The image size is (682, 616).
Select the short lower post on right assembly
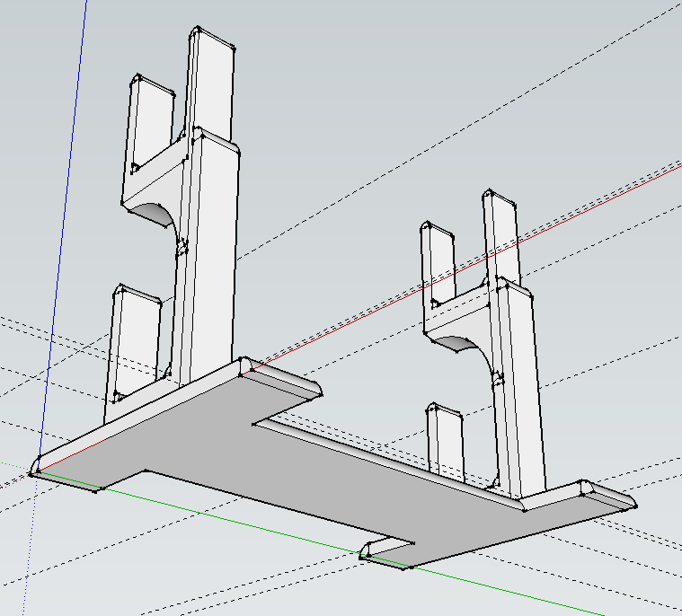pos(445,441)
